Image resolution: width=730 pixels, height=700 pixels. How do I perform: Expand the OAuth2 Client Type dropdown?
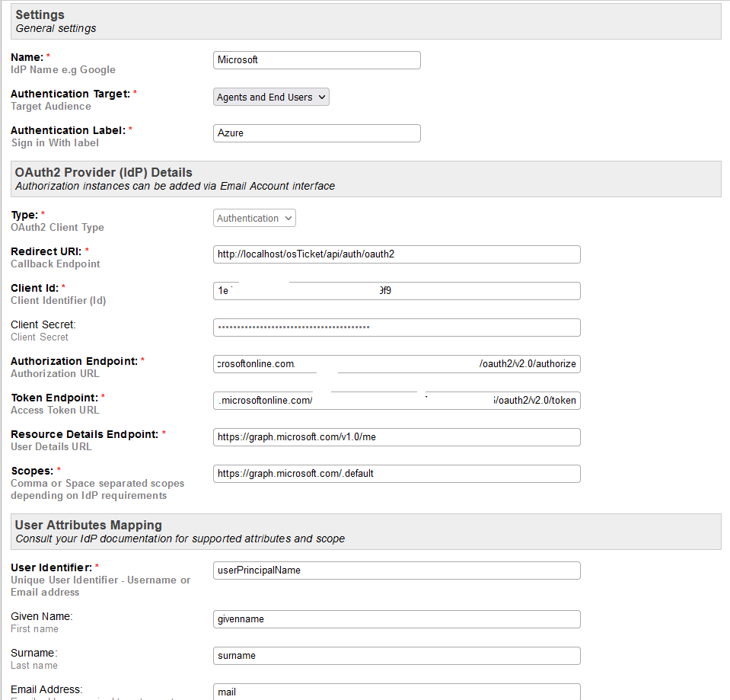click(254, 219)
